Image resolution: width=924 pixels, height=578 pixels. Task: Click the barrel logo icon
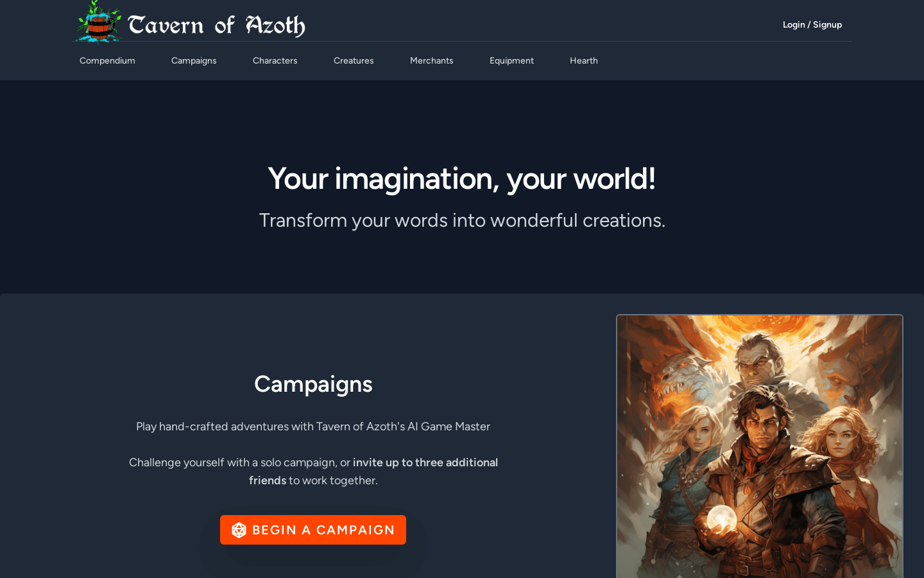(99, 22)
